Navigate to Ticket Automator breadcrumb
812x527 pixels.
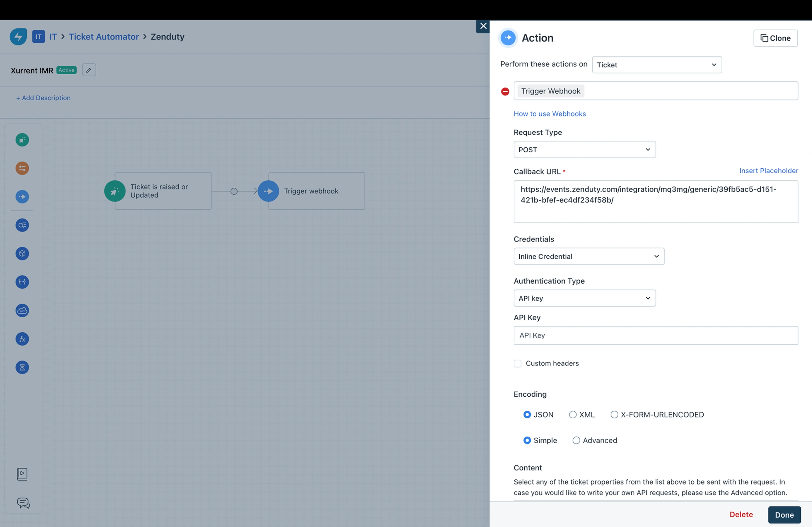point(104,37)
